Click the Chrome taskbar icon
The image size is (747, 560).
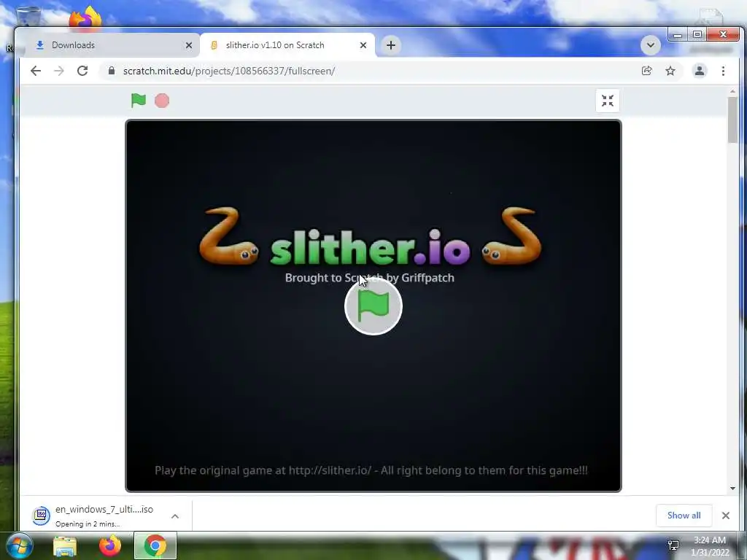(x=155, y=546)
